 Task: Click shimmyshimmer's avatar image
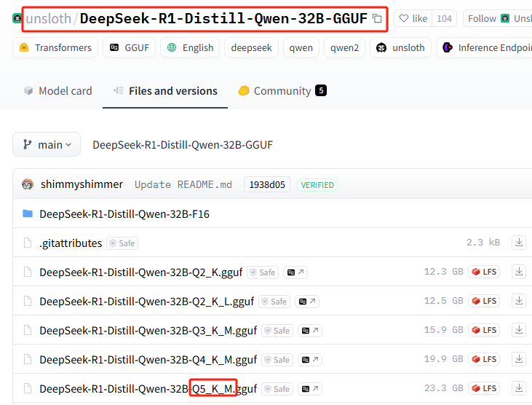pyautogui.click(x=28, y=184)
